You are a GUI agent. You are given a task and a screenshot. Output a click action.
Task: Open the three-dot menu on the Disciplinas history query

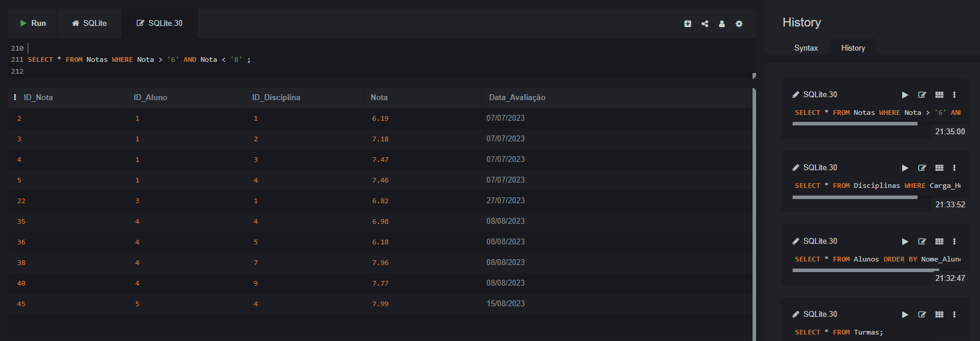coord(954,168)
